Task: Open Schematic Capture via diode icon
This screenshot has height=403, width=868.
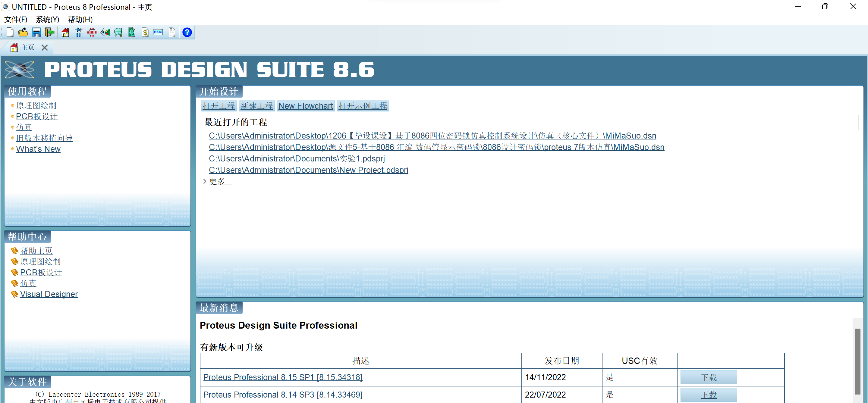Action: pyautogui.click(x=78, y=32)
